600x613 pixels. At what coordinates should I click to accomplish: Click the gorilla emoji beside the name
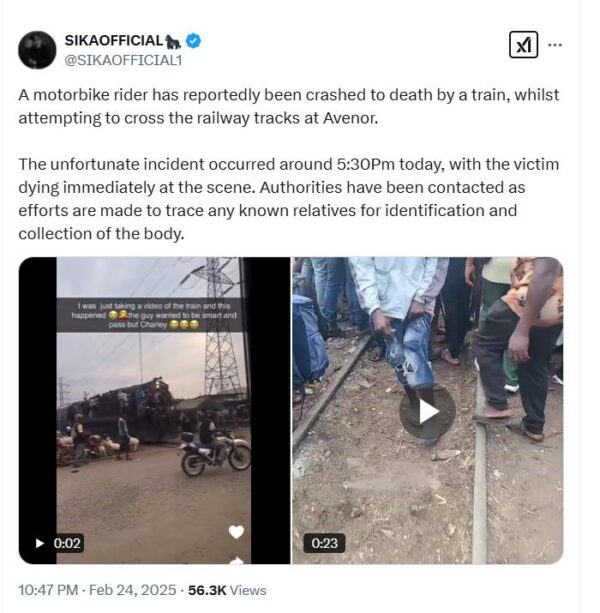pos(176,41)
